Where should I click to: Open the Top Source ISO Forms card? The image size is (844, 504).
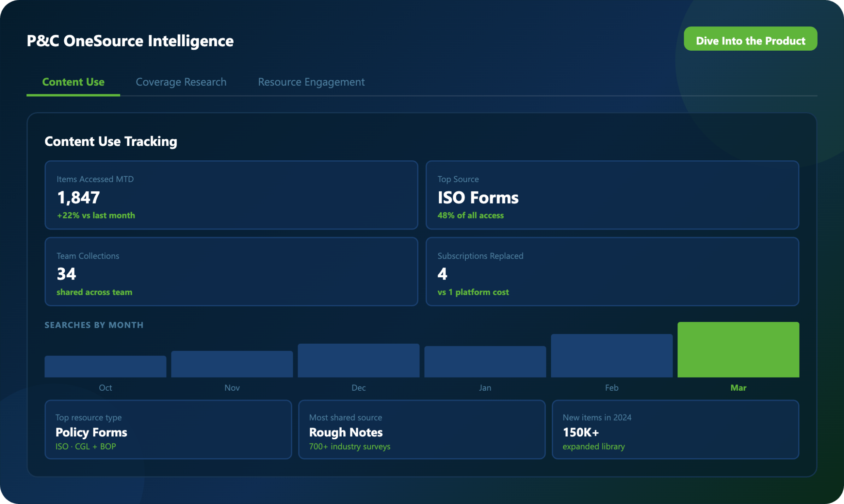click(612, 195)
